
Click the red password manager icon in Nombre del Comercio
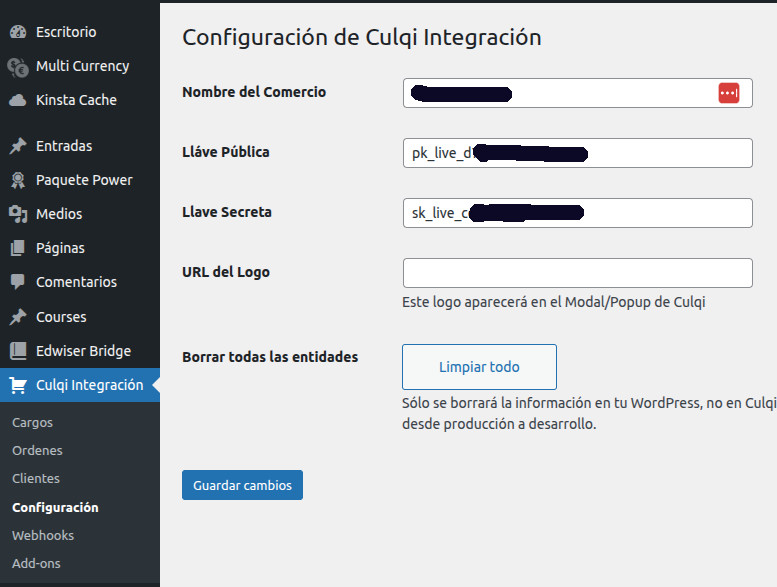728,93
